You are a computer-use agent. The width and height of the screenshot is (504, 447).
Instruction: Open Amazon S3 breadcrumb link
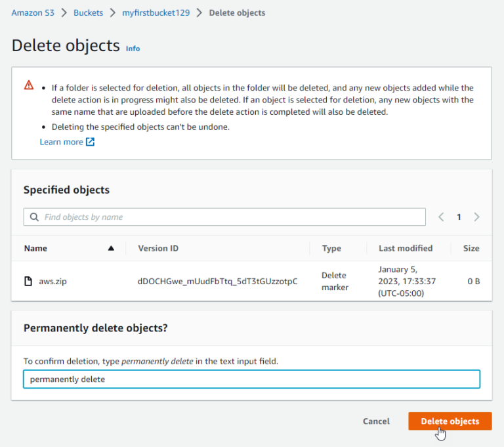(x=33, y=12)
